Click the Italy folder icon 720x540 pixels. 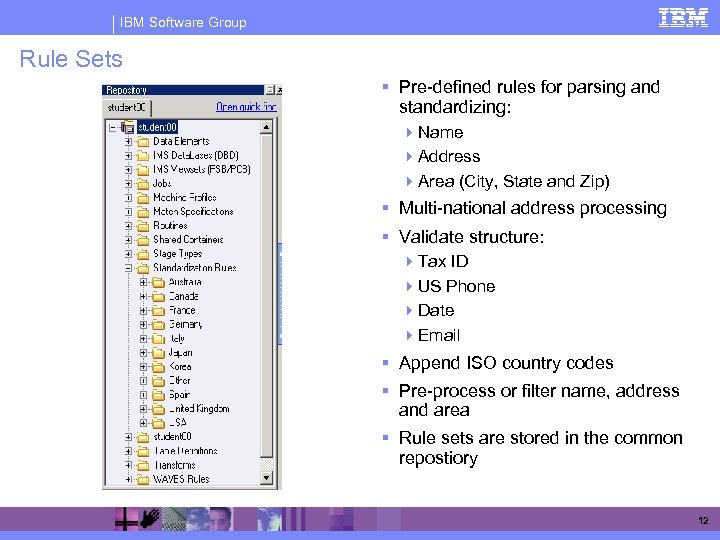click(158, 339)
